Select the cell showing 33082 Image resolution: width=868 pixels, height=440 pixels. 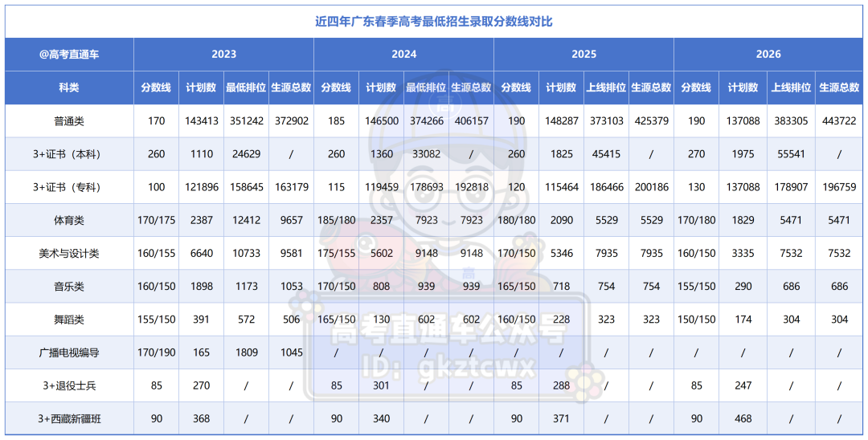pyautogui.click(x=426, y=154)
